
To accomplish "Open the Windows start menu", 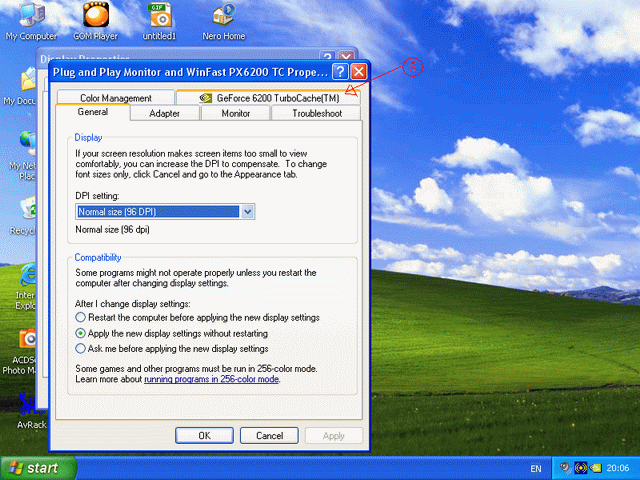I will (38, 468).
